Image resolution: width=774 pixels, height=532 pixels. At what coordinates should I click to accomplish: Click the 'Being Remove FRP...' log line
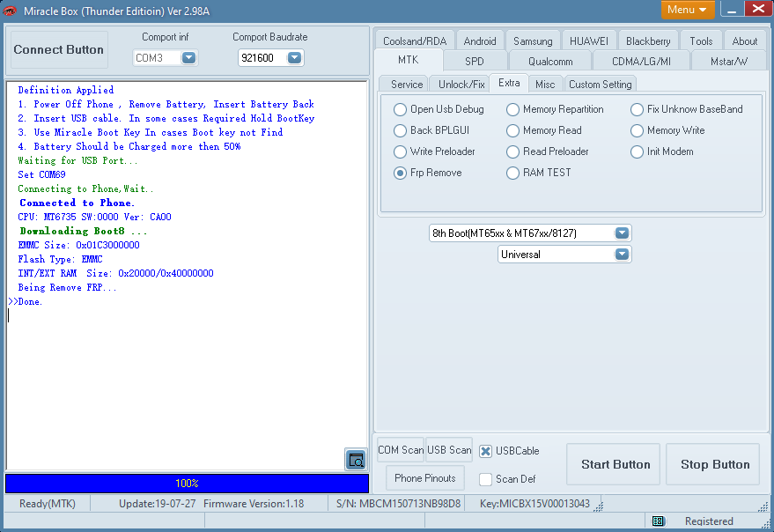point(67,287)
